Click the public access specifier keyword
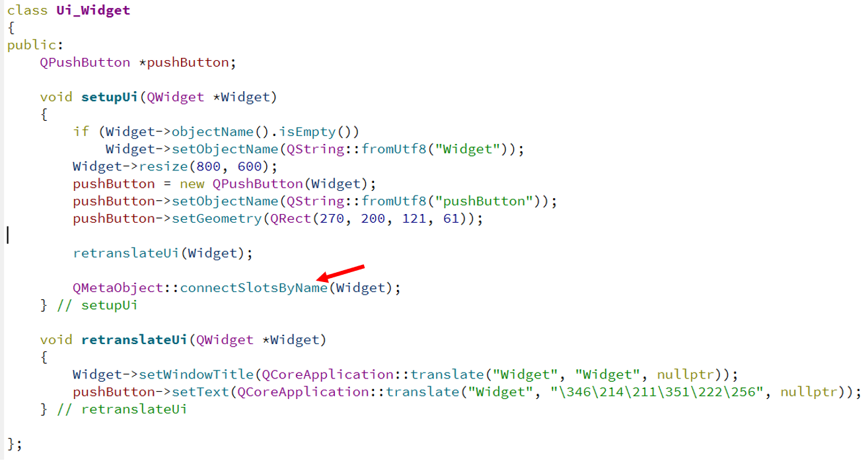This screenshot has height=465, width=868. click(x=32, y=46)
